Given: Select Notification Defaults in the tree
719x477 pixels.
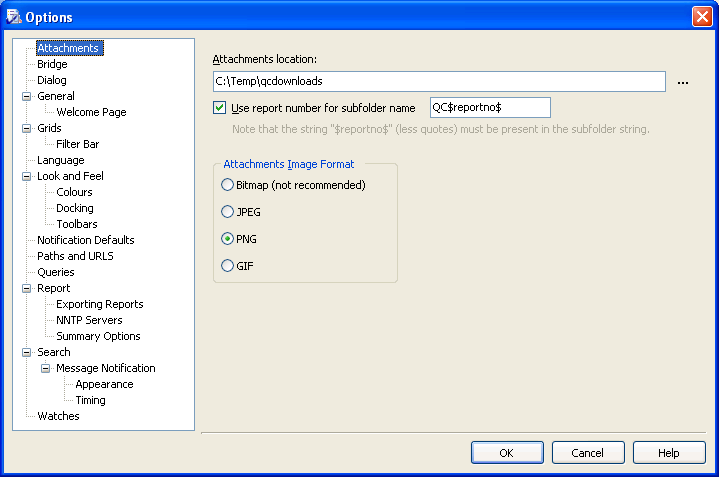Looking at the screenshot, I should pyautogui.click(x=85, y=240).
